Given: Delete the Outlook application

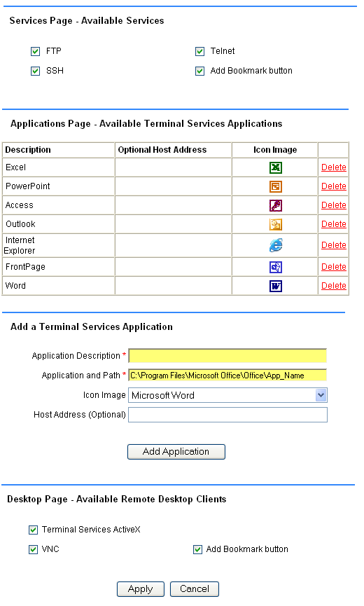Looking at the screenshot, I should click(333, 224).
